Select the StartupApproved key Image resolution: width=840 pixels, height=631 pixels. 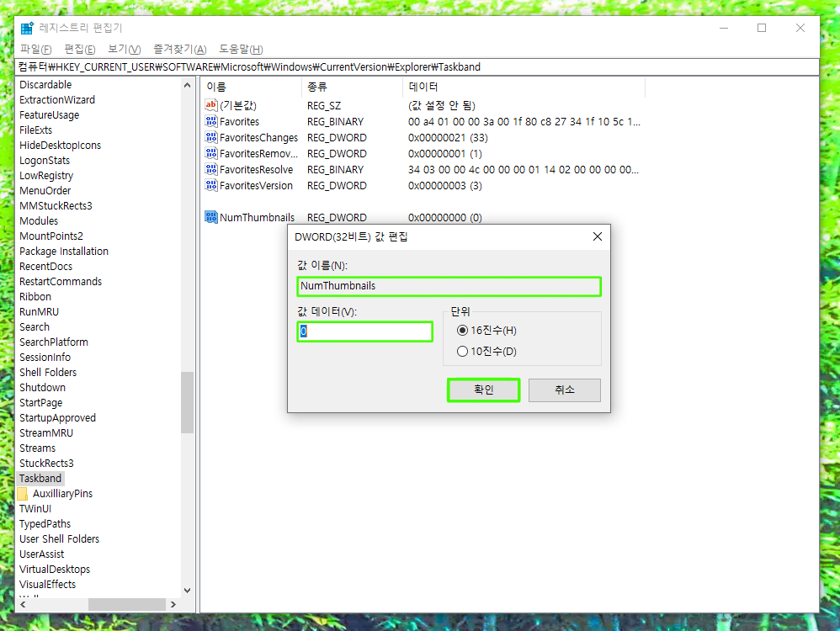58,418
